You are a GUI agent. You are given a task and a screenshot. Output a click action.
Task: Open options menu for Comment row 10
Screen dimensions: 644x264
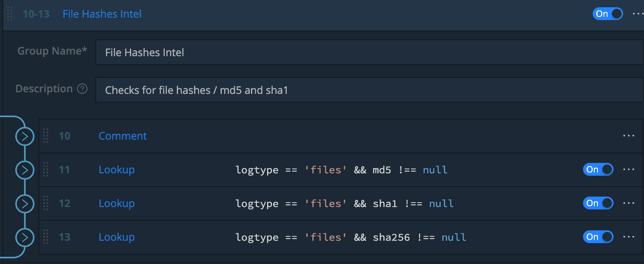(x=628, y=136)
